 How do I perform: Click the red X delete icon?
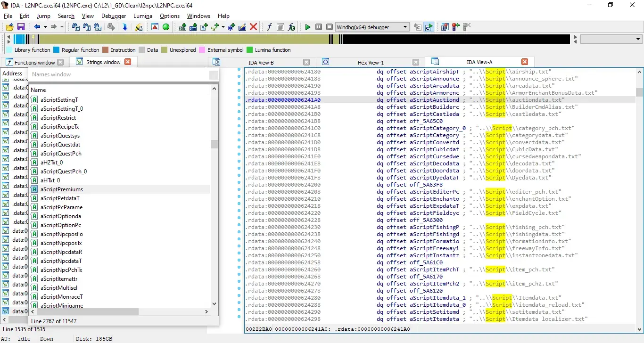pyautogui.click(x=254, y=27)
